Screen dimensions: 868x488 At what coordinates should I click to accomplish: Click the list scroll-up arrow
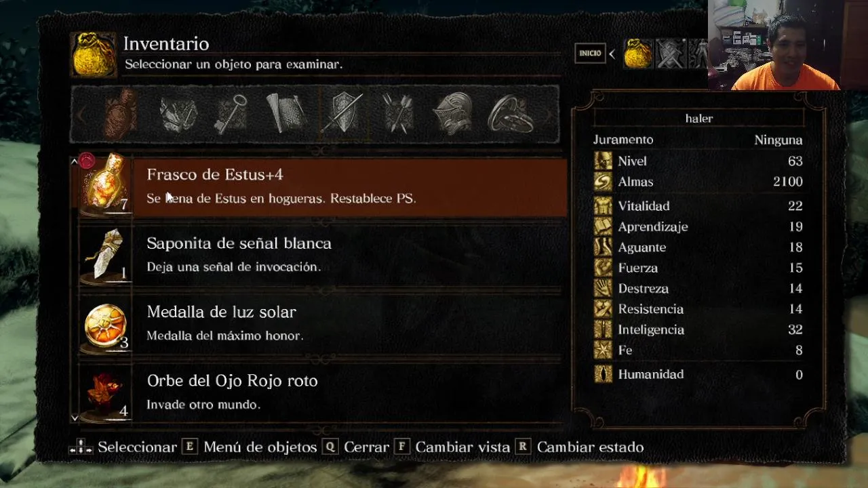tap(75, 162)
